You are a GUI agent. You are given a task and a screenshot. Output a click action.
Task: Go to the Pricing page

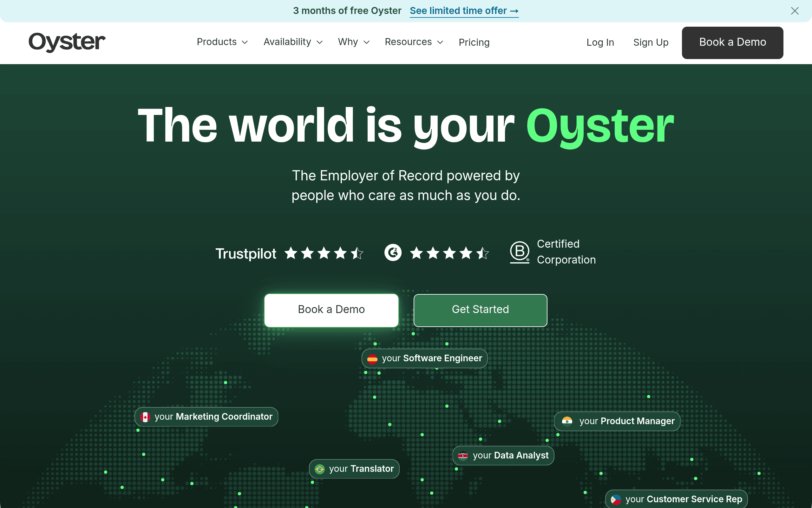474,42
